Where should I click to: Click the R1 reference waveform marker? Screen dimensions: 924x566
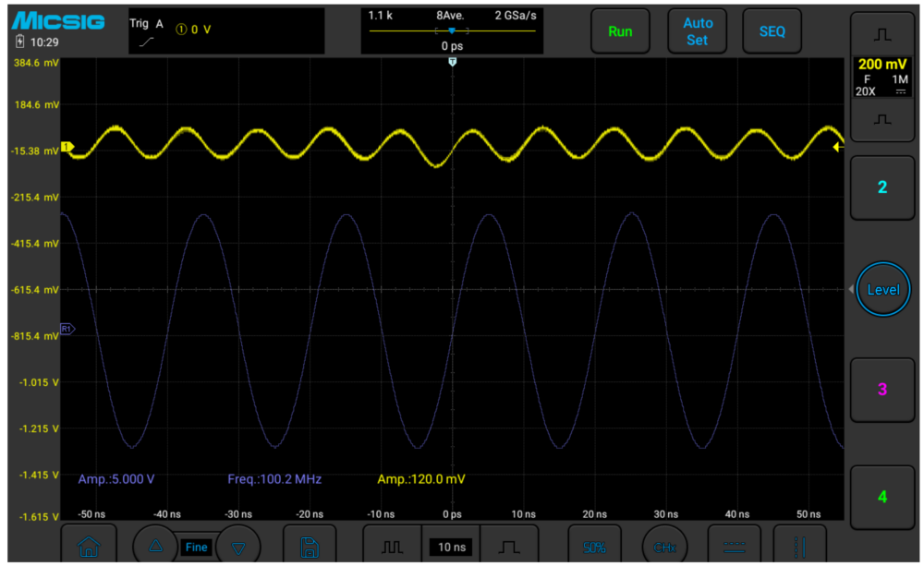[67, 329]
